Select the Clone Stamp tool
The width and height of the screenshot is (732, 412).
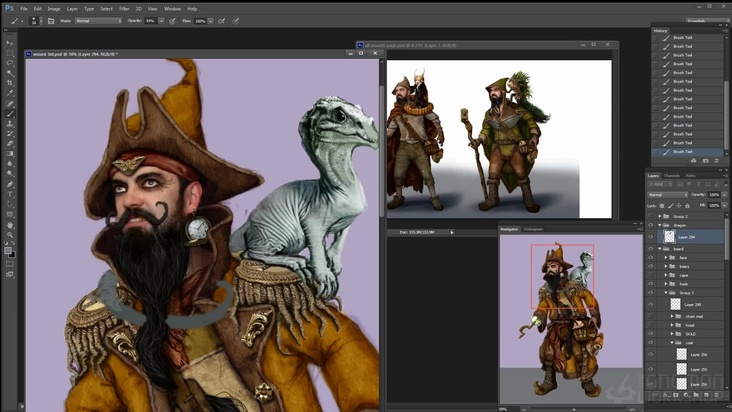coord(10,124)
